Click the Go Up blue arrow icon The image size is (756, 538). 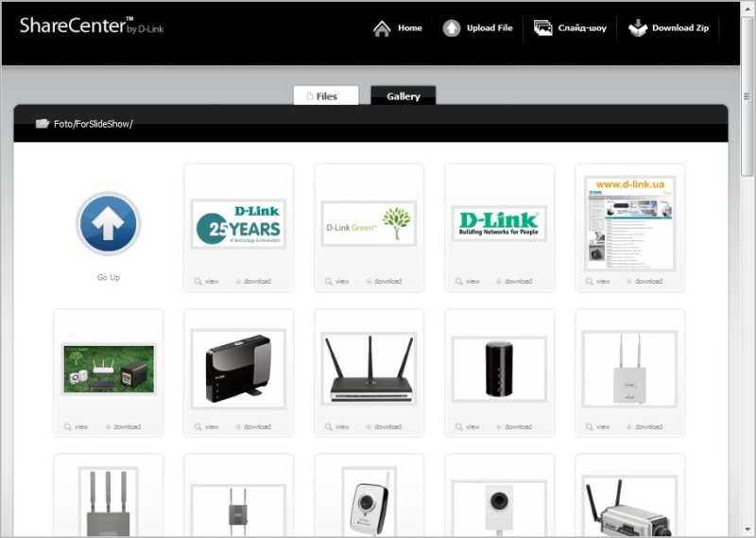click(109, 223)
